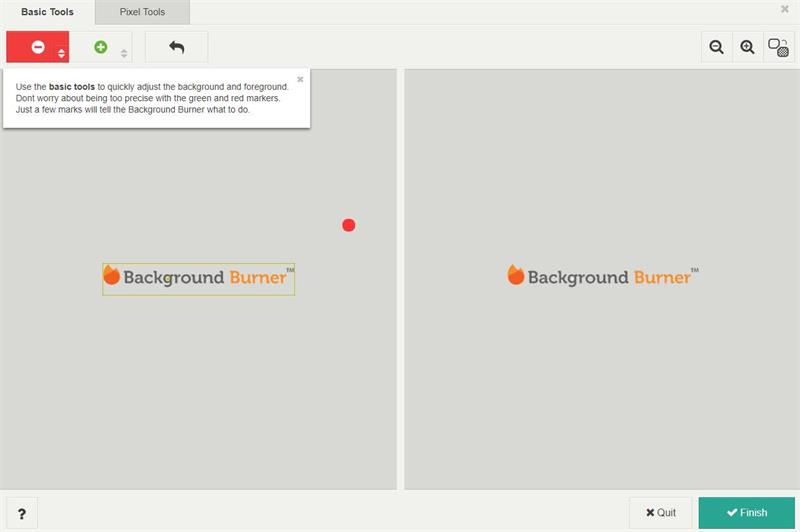Image resolution: width=800 pixels, height=532 pixels.
Task: Select the red background remove marker tool
Action: click(x=38, y=47)
